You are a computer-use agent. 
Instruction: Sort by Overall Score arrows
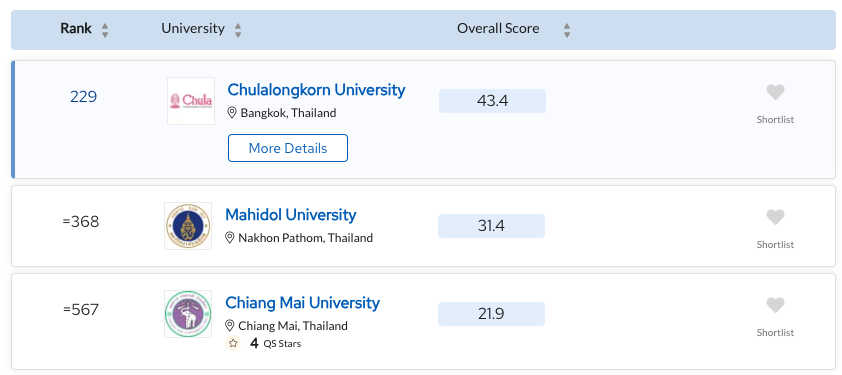pos(567,30)
